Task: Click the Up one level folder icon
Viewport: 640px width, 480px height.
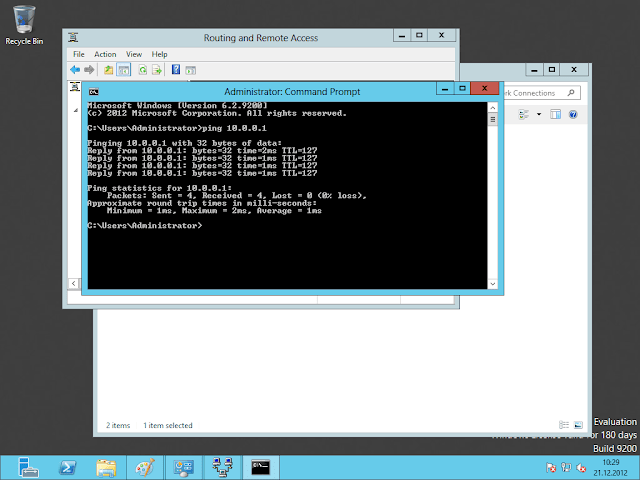Action: [x=108, y=70]
